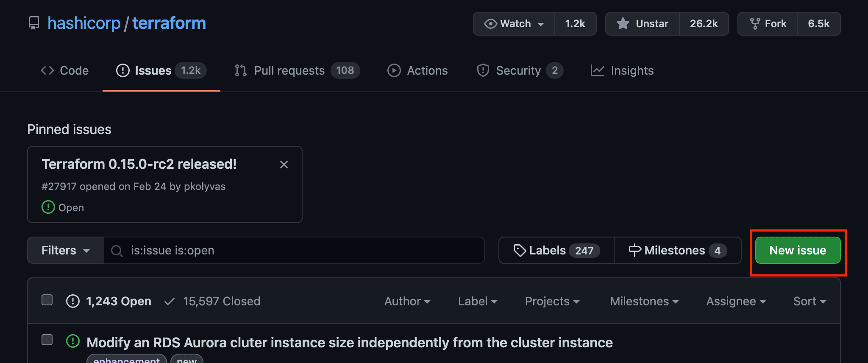View the 1.2k watchers count
The image size is (868, 363).
click(x=575, y=24)
